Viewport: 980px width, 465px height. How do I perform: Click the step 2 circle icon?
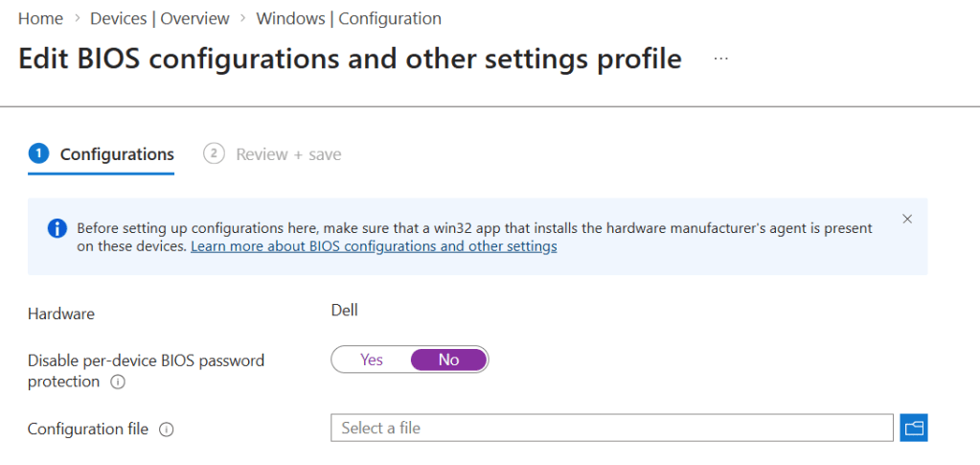[214, 153]
